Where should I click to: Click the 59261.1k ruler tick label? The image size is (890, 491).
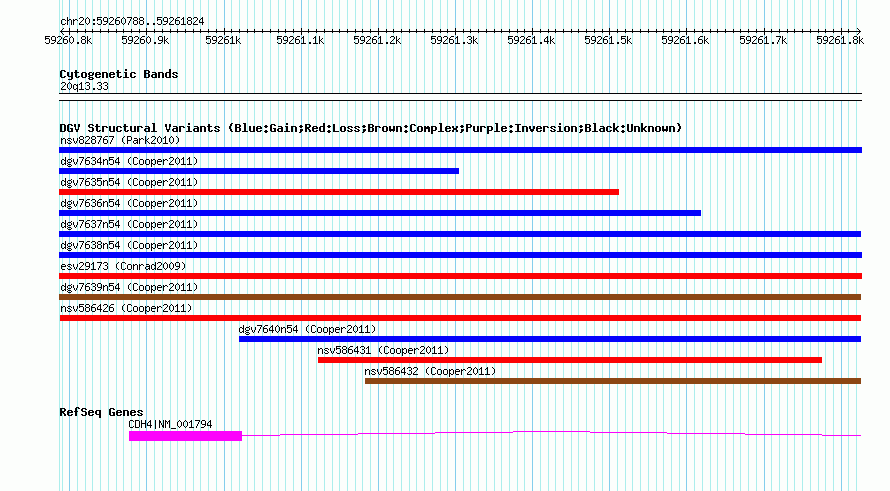pos(300,40)
